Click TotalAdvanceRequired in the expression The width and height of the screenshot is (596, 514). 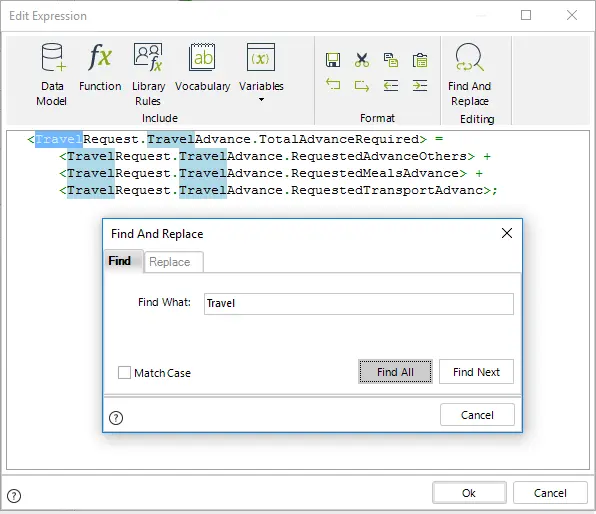(x=339, y=139)
